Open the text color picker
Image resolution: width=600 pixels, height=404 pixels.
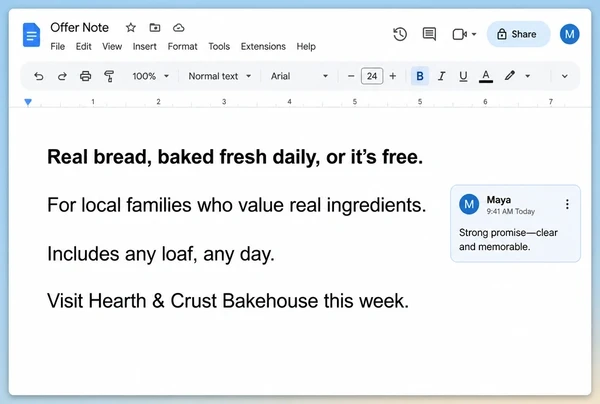(486, 76)
